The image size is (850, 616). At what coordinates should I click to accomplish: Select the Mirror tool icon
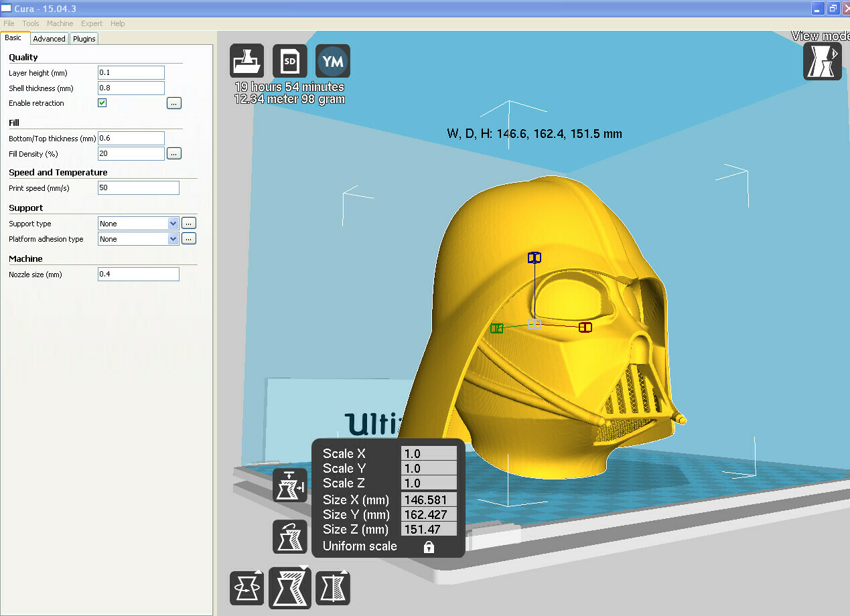[332, 589]
